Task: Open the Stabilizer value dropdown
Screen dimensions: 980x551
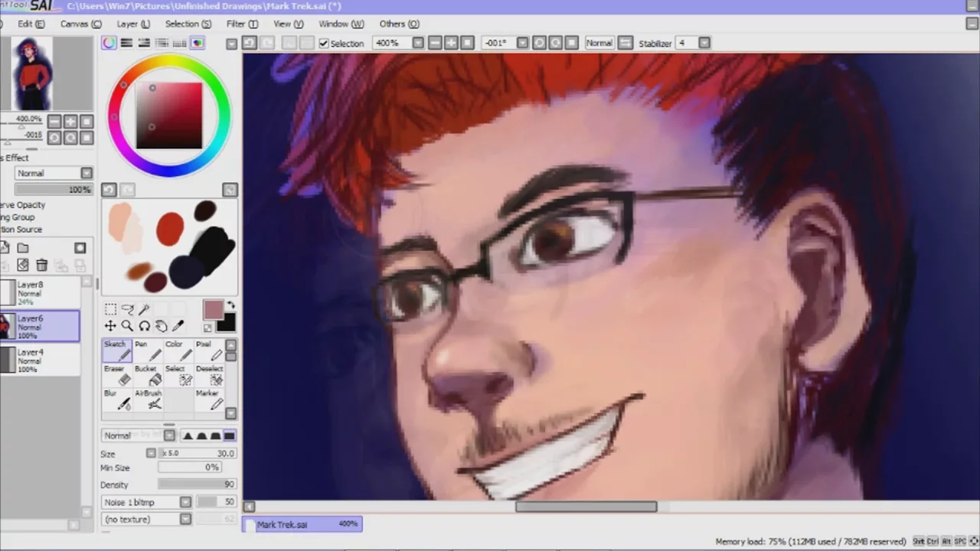Action: point(704,43)
